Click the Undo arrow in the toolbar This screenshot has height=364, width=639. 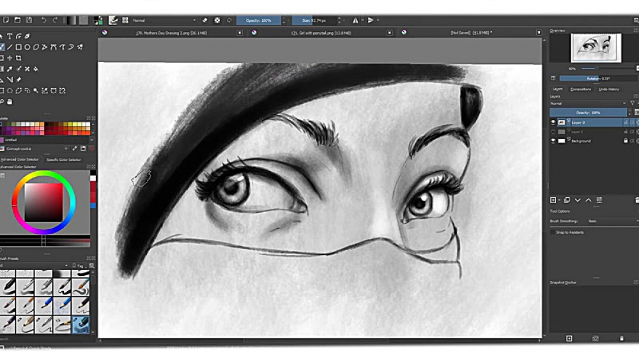point(43,20)
